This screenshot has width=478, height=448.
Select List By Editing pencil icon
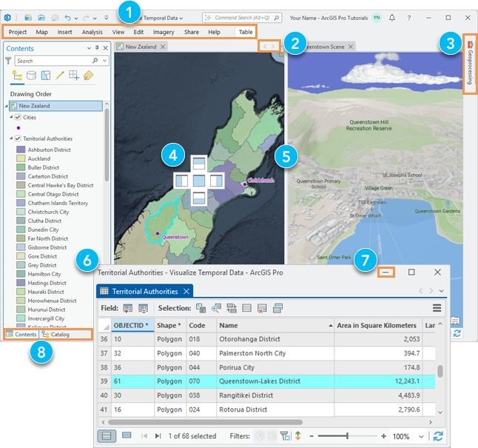point(60,76)
